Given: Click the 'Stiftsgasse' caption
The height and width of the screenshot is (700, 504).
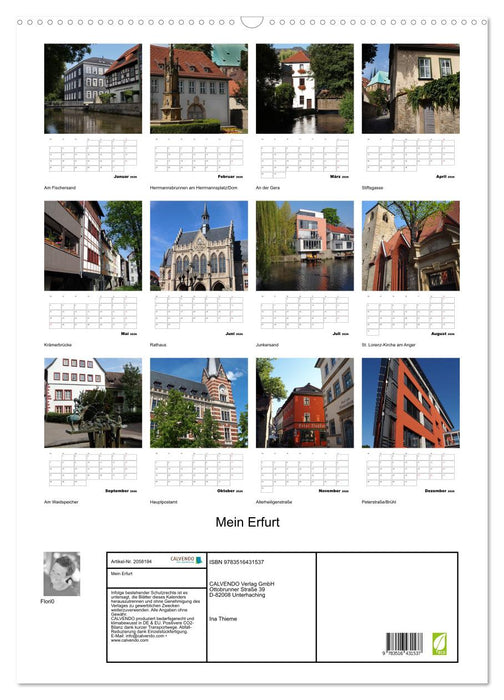Looking at the screenshot, I should tap(372, 188).
